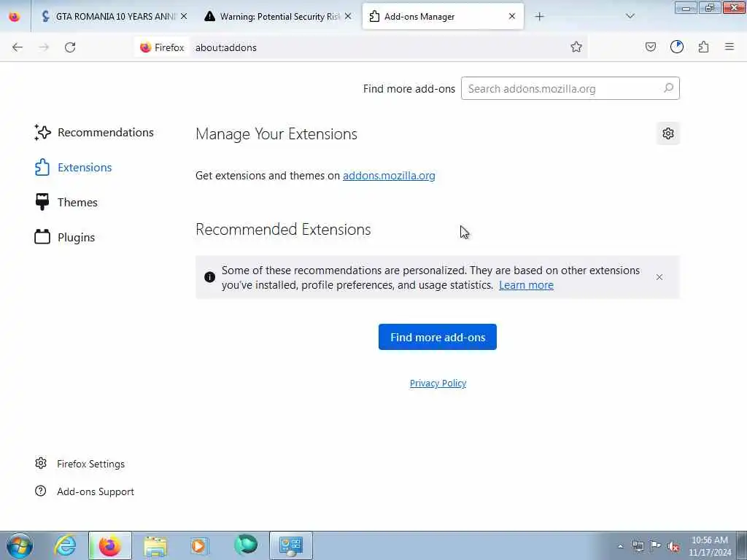Image resolution: width=747 pixels, height=560 pixels.
Task: Close the Security Risk warning tab
Action: (348, 17)
